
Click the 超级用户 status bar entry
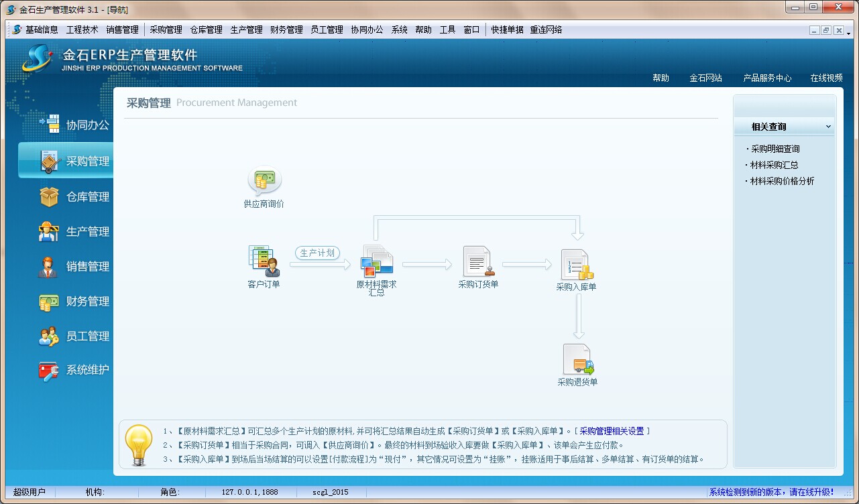click(x=30, y=492)
